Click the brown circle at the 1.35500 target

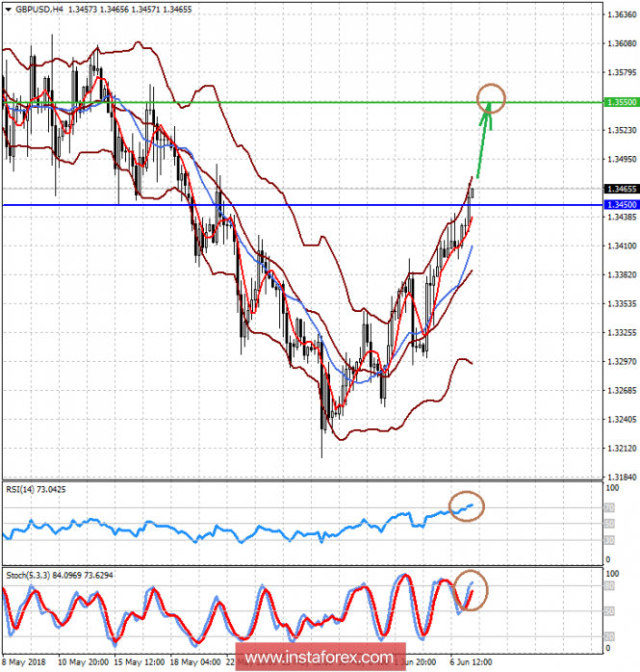pos(491,95)
